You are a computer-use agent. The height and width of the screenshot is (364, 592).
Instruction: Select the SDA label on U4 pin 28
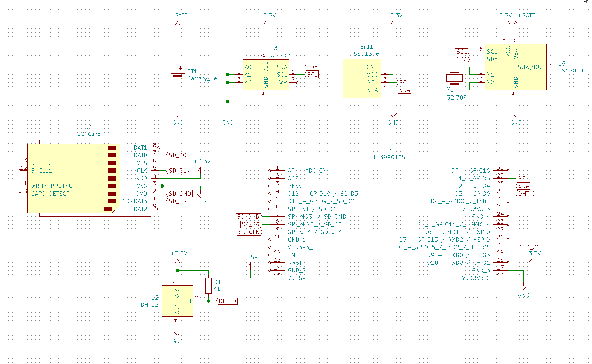[x=523, y=186]
